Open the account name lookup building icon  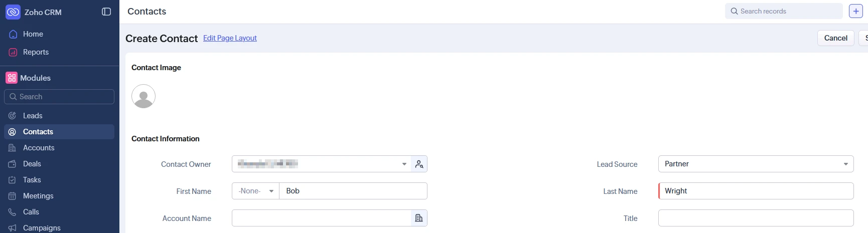[419, 218]
